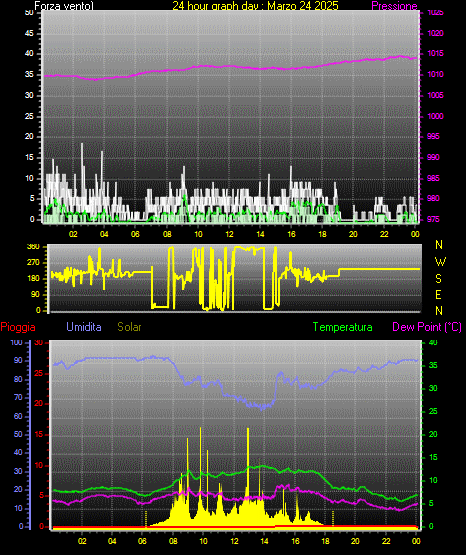The width and height of the screenshot is (466, 555).
Task: Click the Solar legend label
Action: click(x=129, y=327)
